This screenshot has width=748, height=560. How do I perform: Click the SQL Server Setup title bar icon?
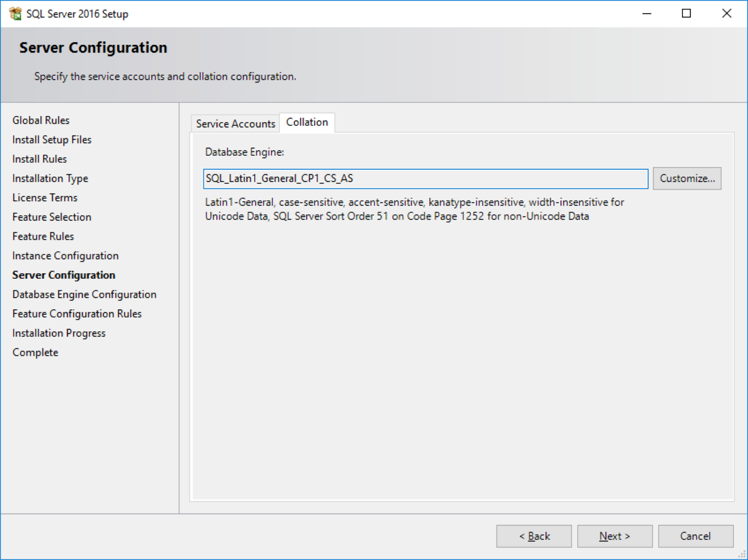pyautogui.click(x=15, y=14)
